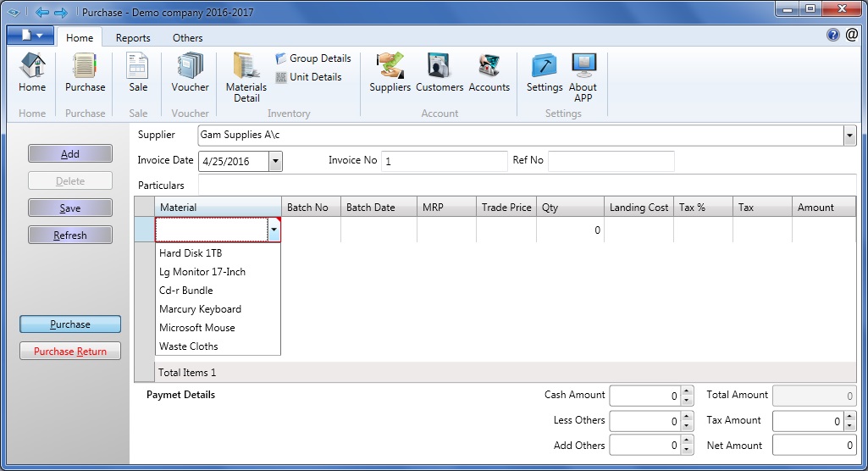Click the title bar app logo icon

tap(14, 12)
